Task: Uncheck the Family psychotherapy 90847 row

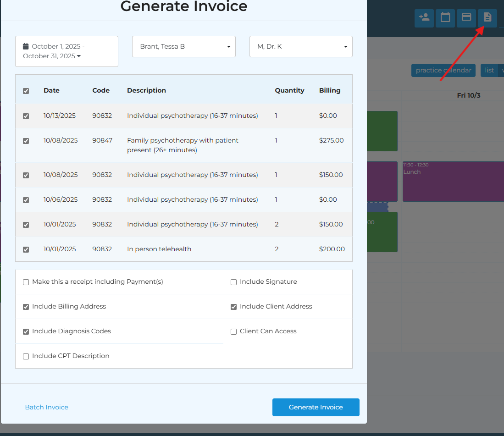Action: tap(26, 141)
